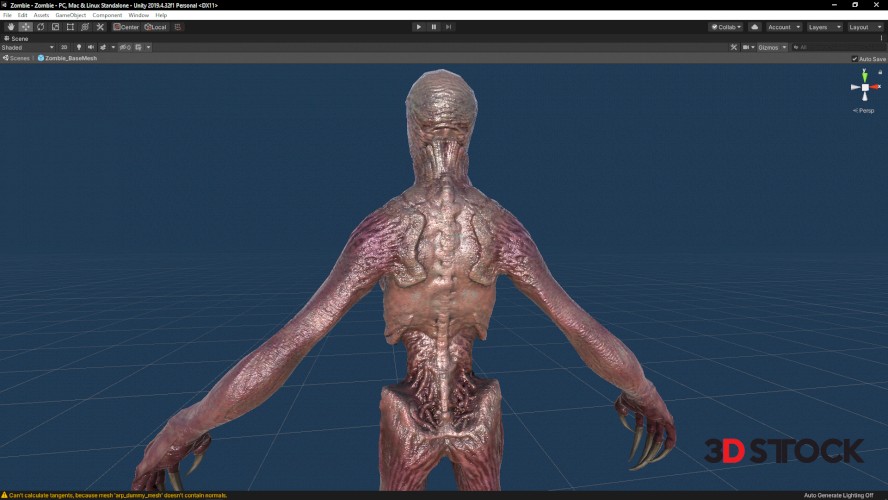Toggle scene grid visibility icon

click(x=139, y=48)
